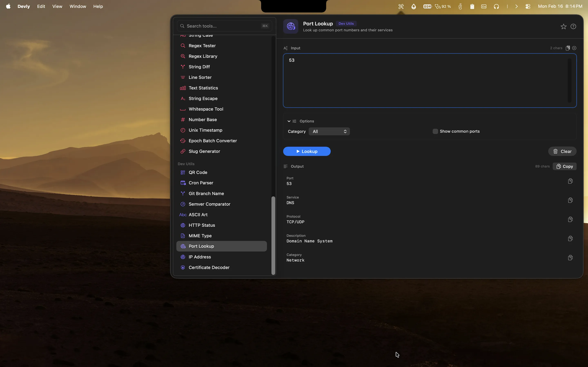Image resolution: width=588 pixels, height=367 pixels.
Task: Copy the Category Network value icon
Action: [570, 258]
